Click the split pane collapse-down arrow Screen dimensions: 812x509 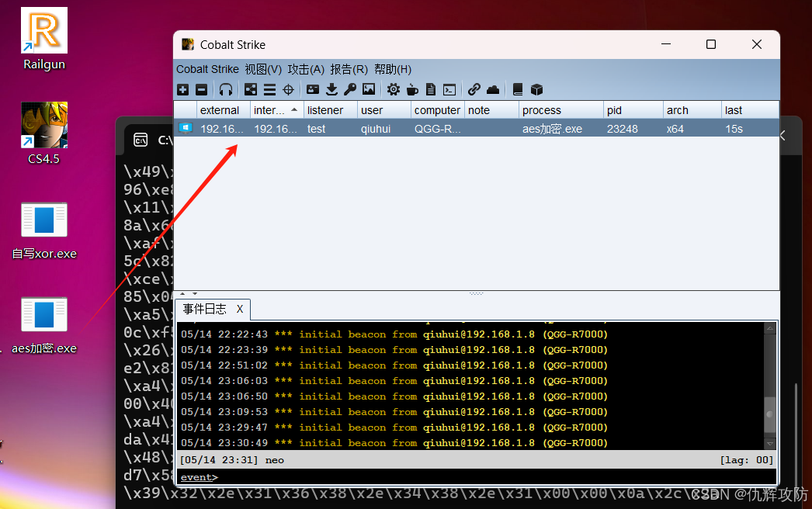pos(195,293)
